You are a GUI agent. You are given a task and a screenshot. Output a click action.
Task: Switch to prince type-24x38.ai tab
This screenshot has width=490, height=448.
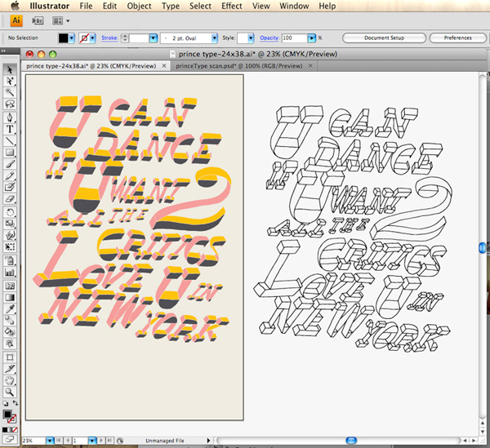pyautogui.click(x=91, y=66)
